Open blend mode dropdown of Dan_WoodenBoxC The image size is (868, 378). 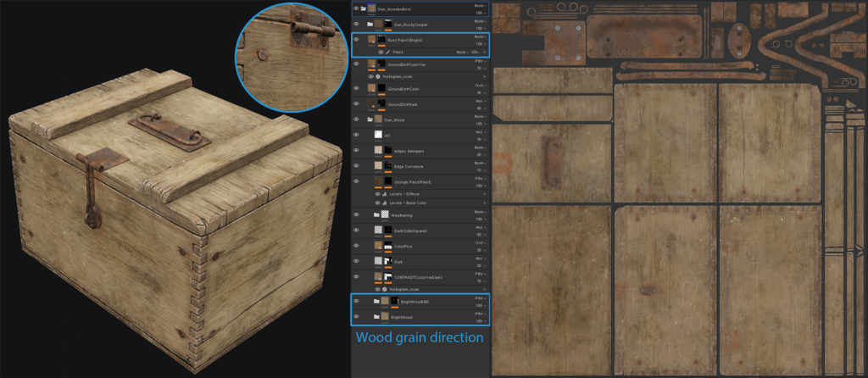point(480,6)
